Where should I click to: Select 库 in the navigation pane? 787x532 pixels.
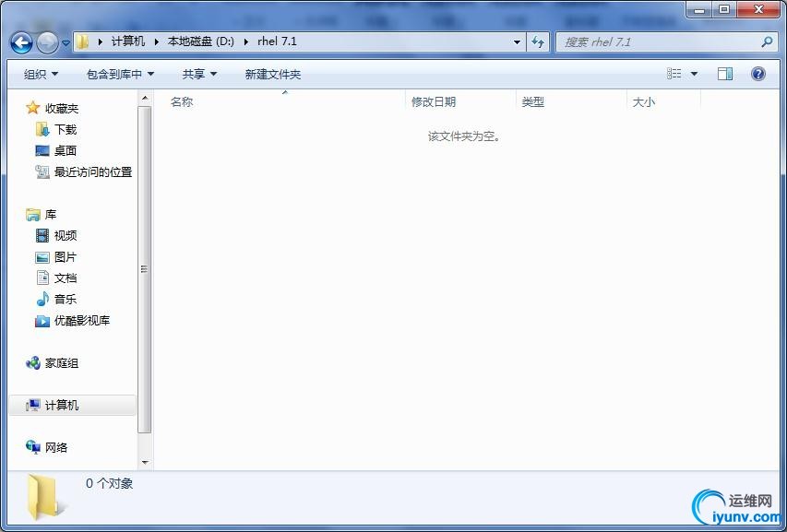coord(51,215)
